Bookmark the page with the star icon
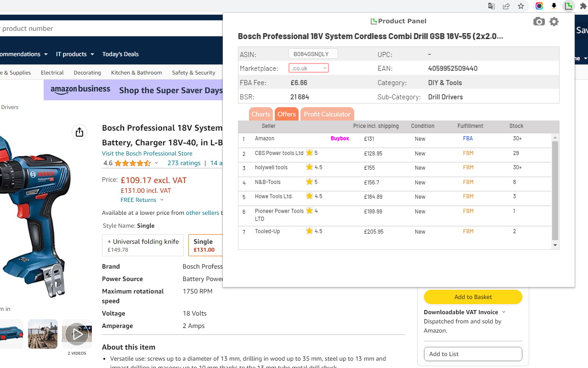 click(x=521, y=6)
